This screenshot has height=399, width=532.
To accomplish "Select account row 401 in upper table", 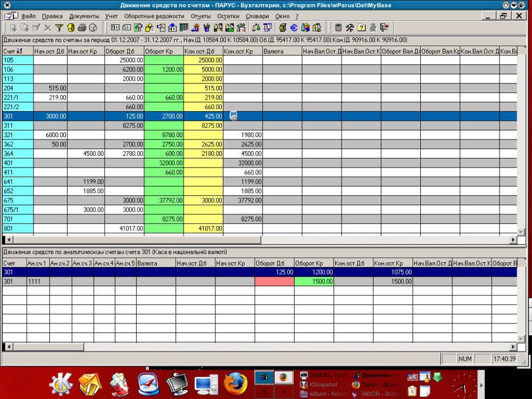I will click(260, 163).
